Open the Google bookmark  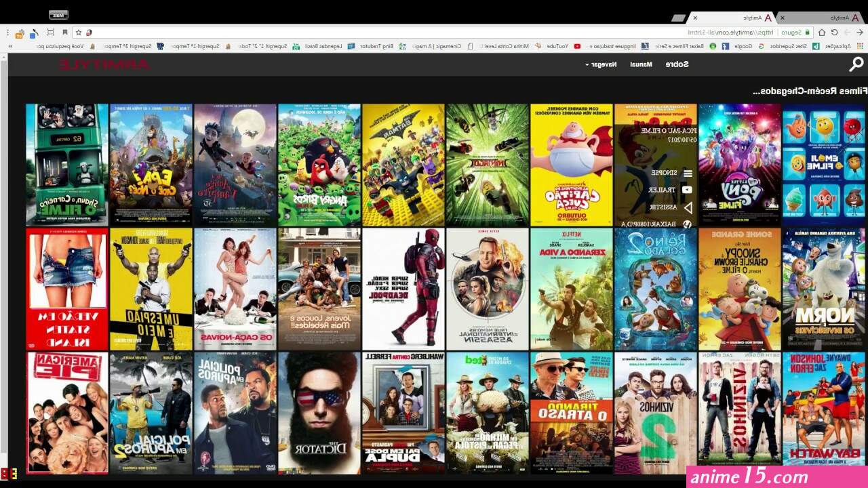pos(748,46)
